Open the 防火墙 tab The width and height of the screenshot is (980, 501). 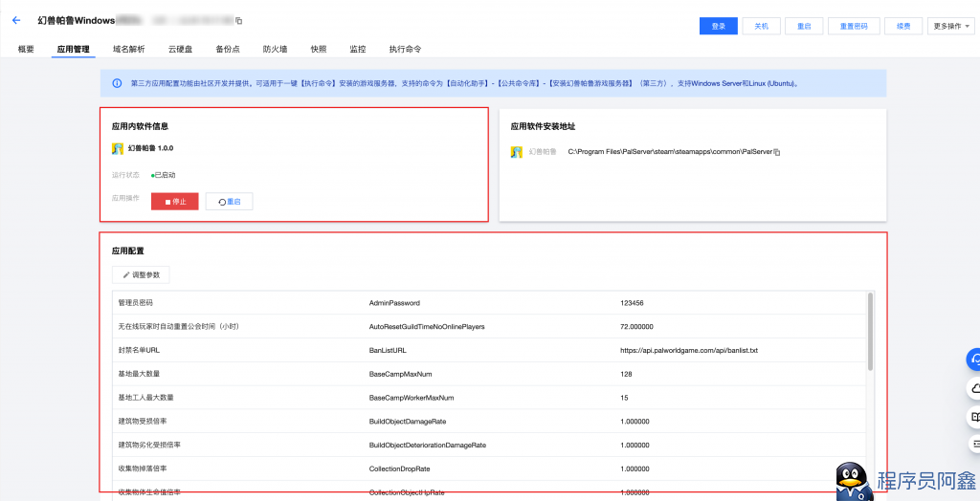click(275, 49)
